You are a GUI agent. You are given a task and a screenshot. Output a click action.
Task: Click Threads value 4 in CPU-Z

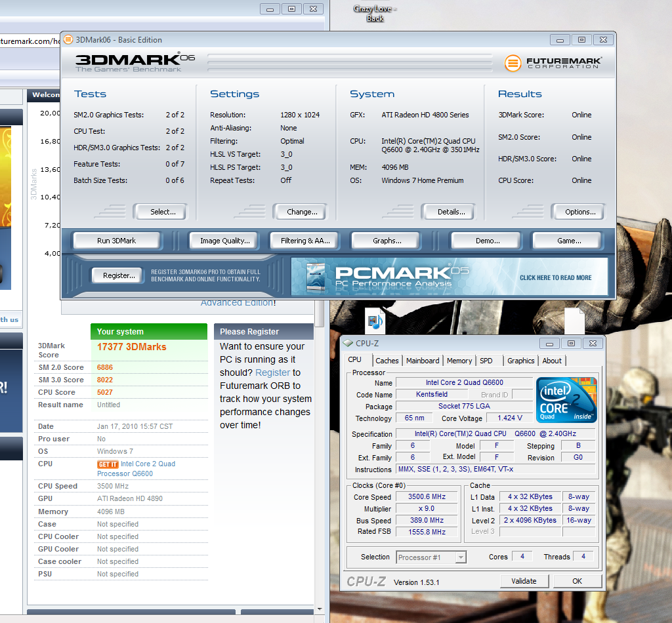coord(583,556)
